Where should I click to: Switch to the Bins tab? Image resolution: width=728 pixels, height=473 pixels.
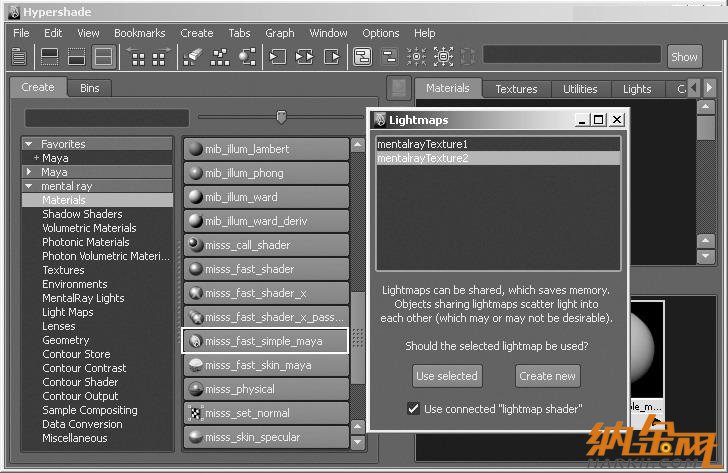tap(90, 88)
